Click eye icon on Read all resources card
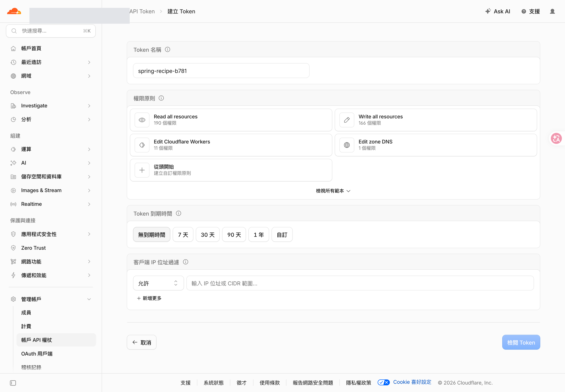This screenshot has height=392, width=565. 142,120
